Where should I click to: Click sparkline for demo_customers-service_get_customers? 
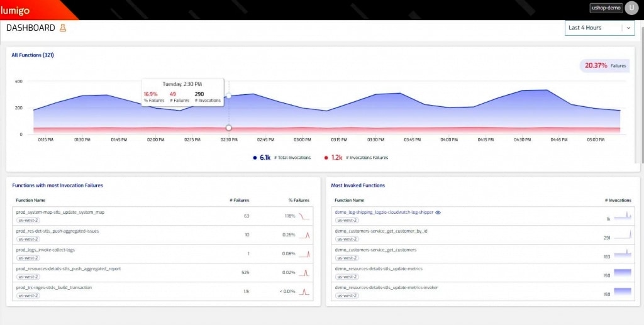point(623,253)
